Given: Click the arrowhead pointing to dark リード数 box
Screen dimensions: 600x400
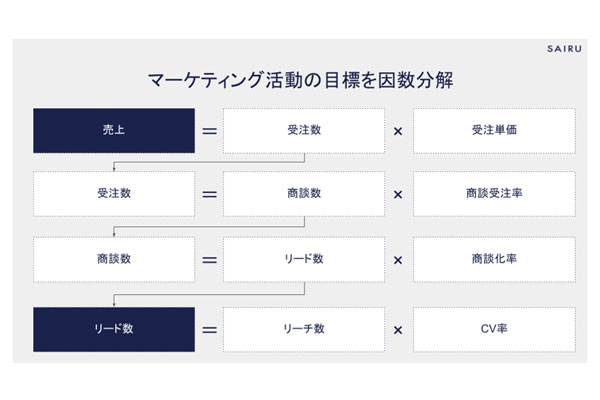Looking at the screenshot, I should (x=114, y=304).
